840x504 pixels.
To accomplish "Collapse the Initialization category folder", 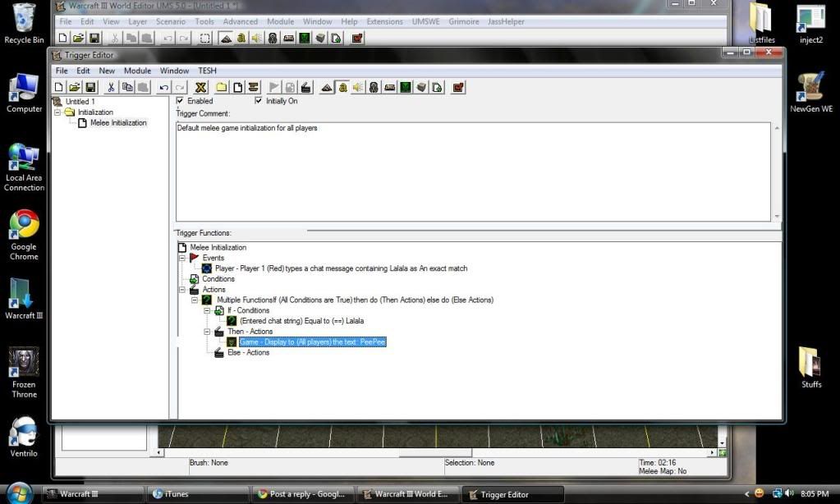I will 57,112.
